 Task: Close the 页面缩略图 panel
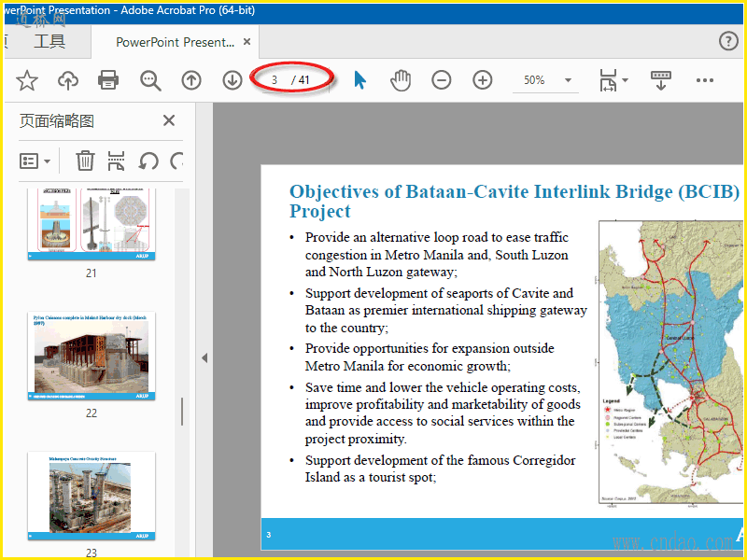tap(169, 120)
